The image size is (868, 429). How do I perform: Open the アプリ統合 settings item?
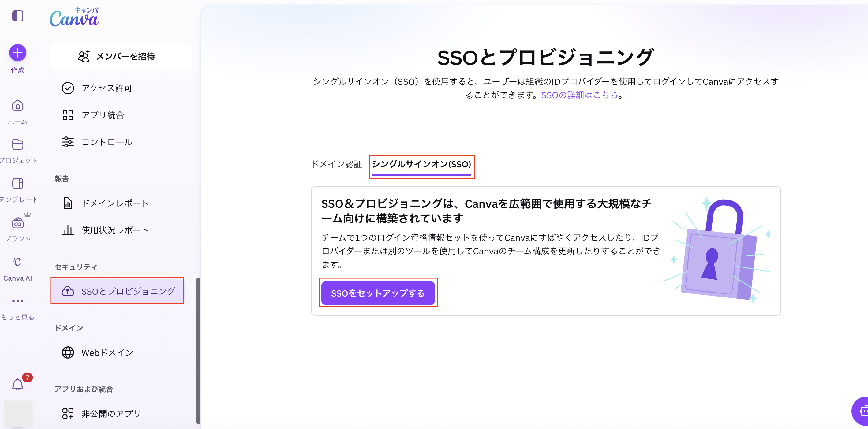tap(103, 115)
